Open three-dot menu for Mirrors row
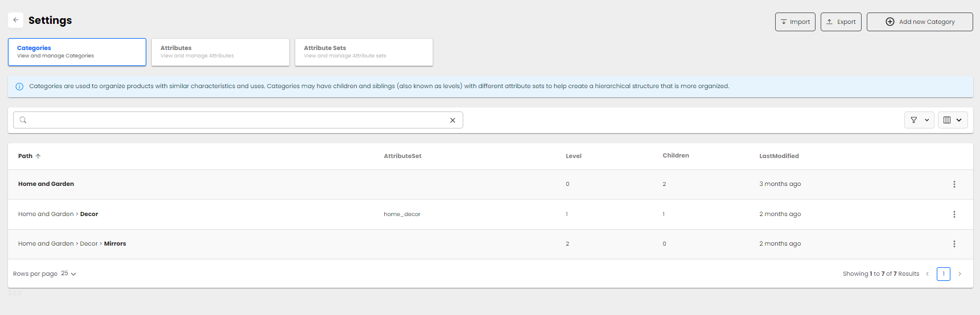The width and height of the screenshot is (980, 315). pyautogui.click(x=954, y=244)
